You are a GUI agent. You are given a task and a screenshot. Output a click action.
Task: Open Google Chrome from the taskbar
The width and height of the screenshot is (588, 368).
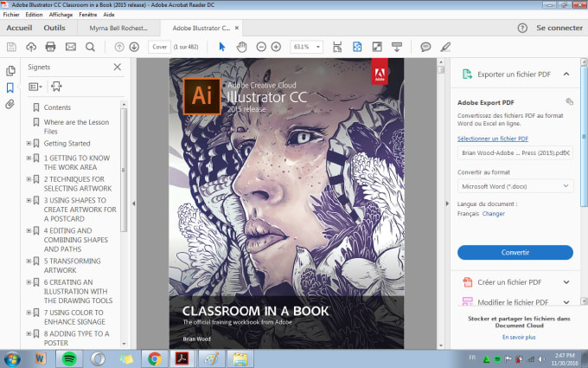(x=155, y=359)
